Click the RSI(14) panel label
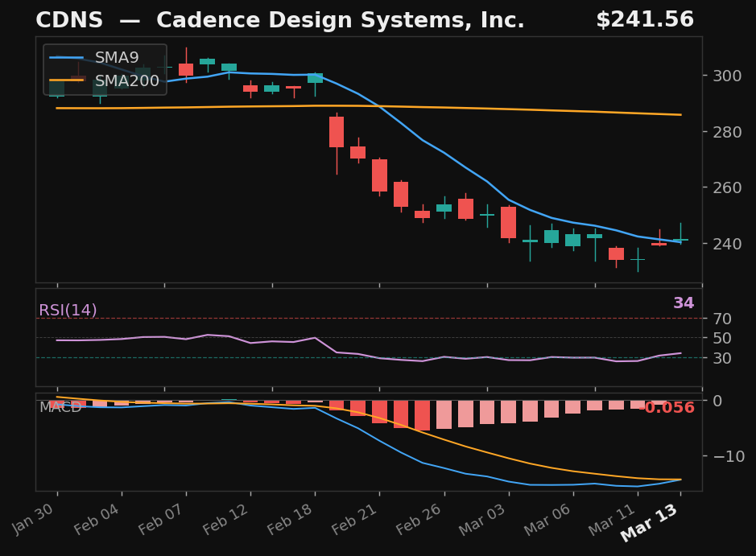 pyautogui.click(x=68, y=311)
